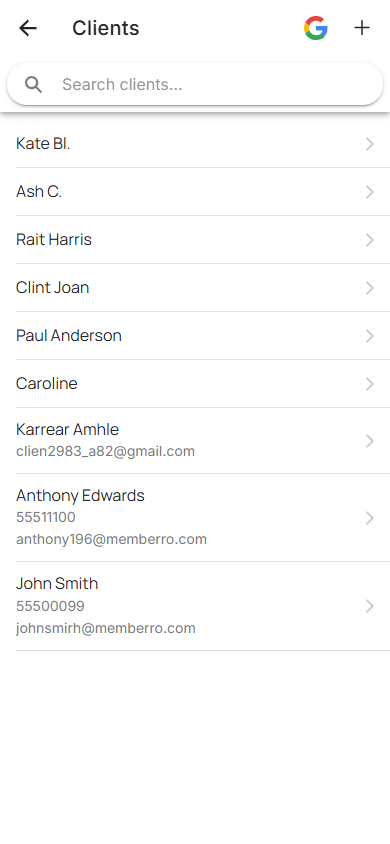Viewport: 390px width, 844px height.
Task: Open Rait Harris chevron arrow
Action: point(370,240)
